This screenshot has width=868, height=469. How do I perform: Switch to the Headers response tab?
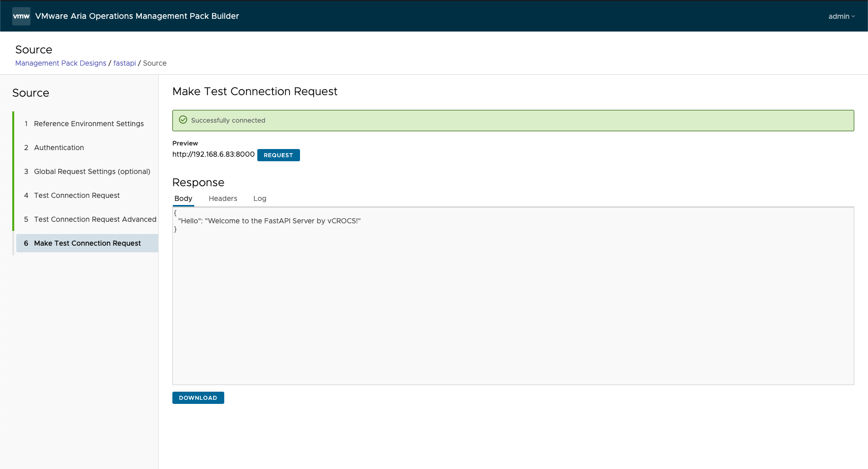click(x=223, y=198)
